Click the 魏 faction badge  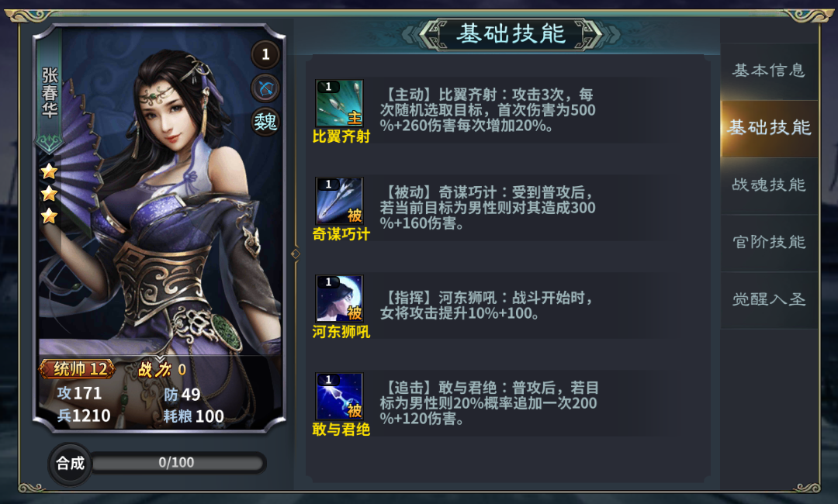coord(265,122)
